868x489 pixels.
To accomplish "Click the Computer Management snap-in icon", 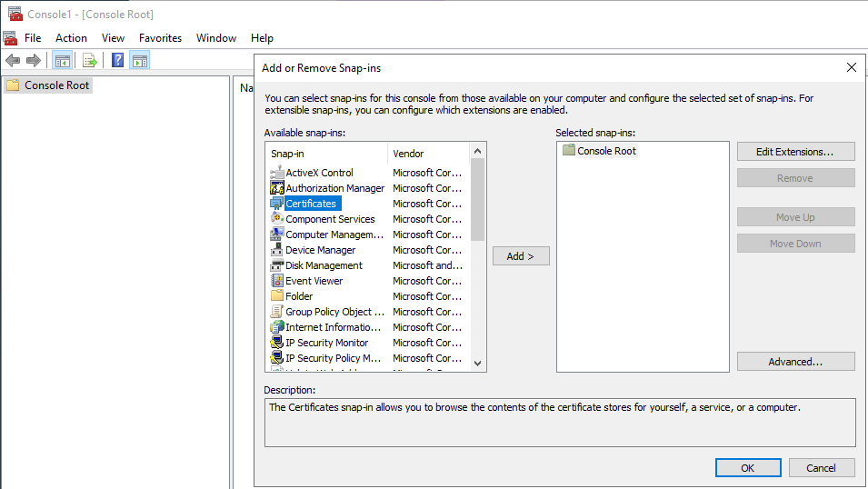I will (277, 235).
